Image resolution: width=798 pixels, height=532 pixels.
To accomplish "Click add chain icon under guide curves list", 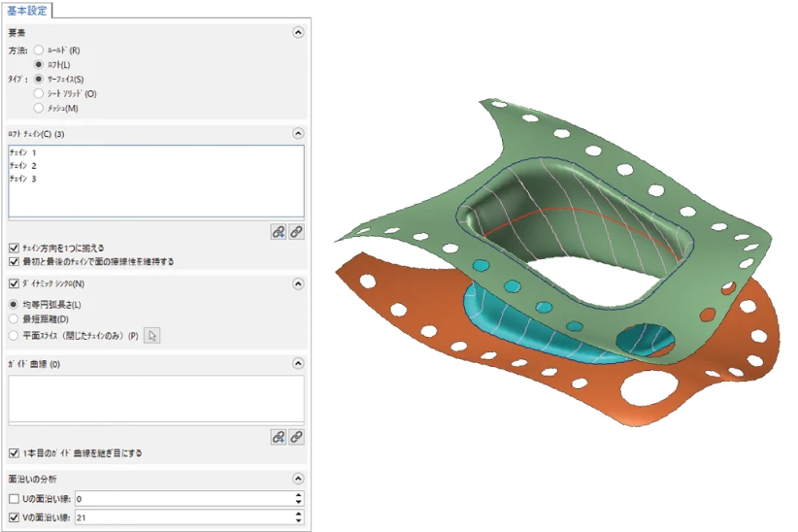I will [x=279, y=437].
